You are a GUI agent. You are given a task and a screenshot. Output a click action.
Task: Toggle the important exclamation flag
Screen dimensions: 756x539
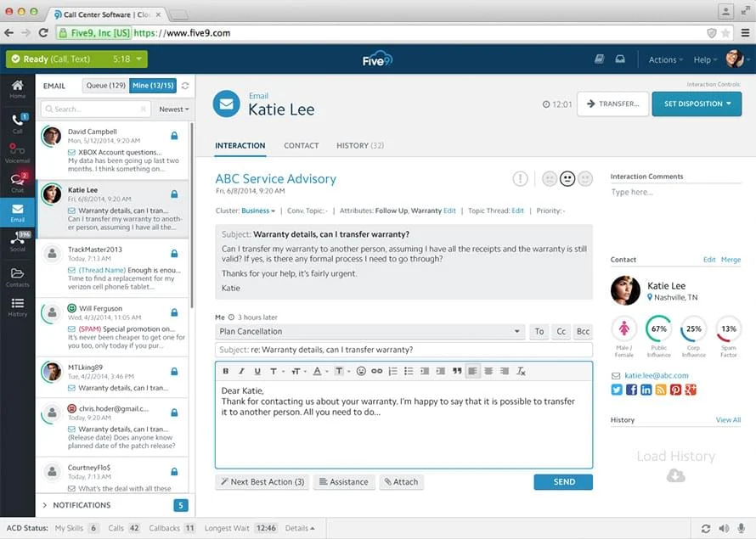pos(520,179)
